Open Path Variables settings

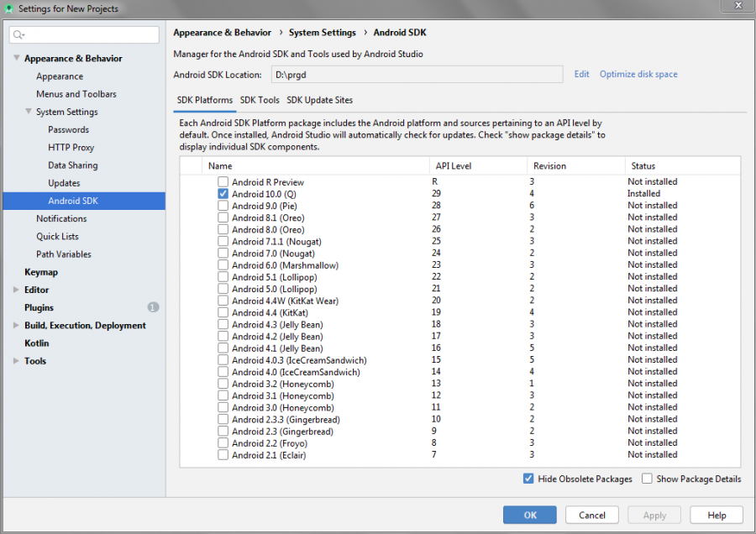coord(64,254)
